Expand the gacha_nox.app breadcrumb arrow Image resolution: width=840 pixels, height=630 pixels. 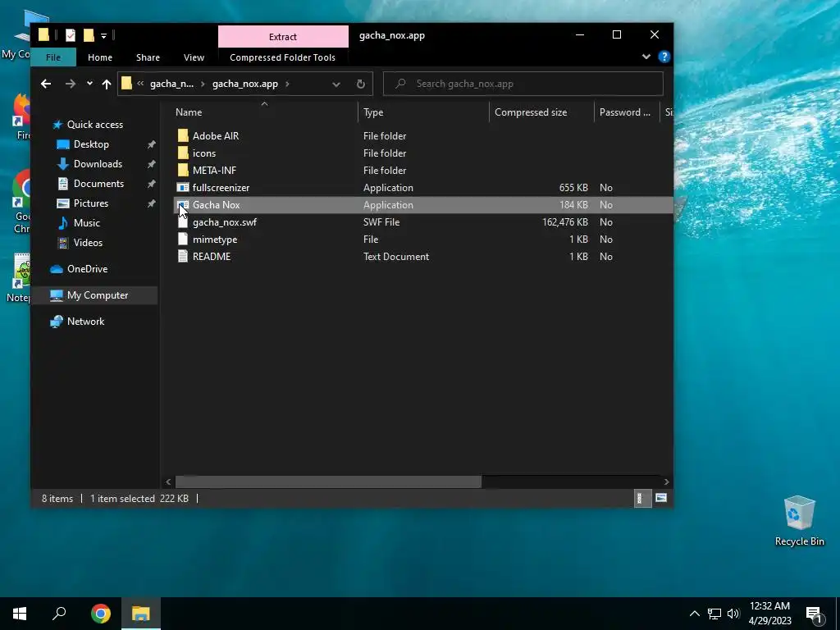coord(288,84)
